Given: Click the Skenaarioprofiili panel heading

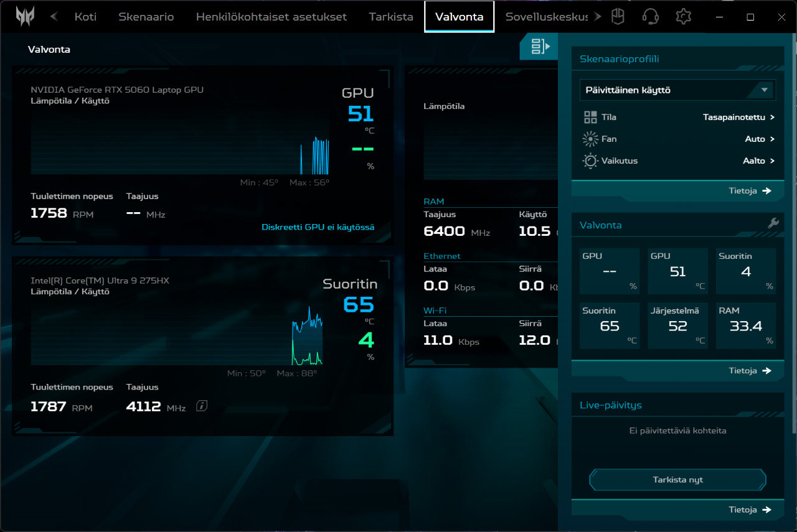Looking at the screenshot, I should coord(620,59).
